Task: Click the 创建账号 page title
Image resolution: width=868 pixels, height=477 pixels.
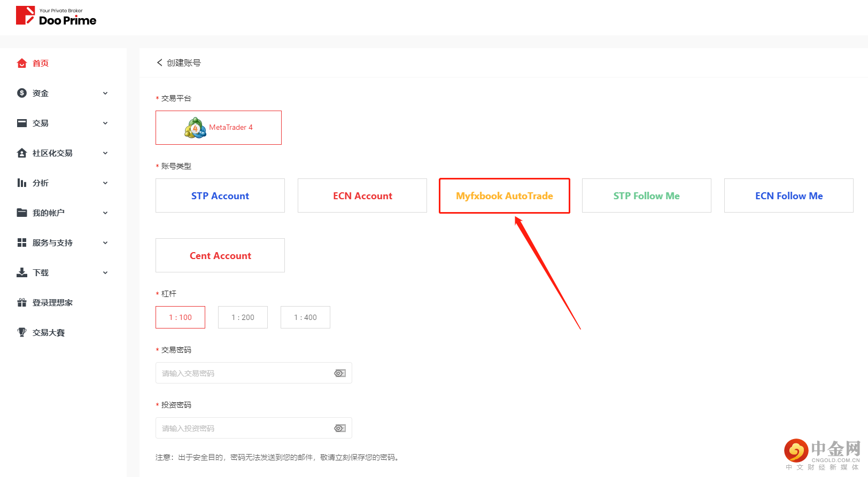Action: (x=184, y=62)
